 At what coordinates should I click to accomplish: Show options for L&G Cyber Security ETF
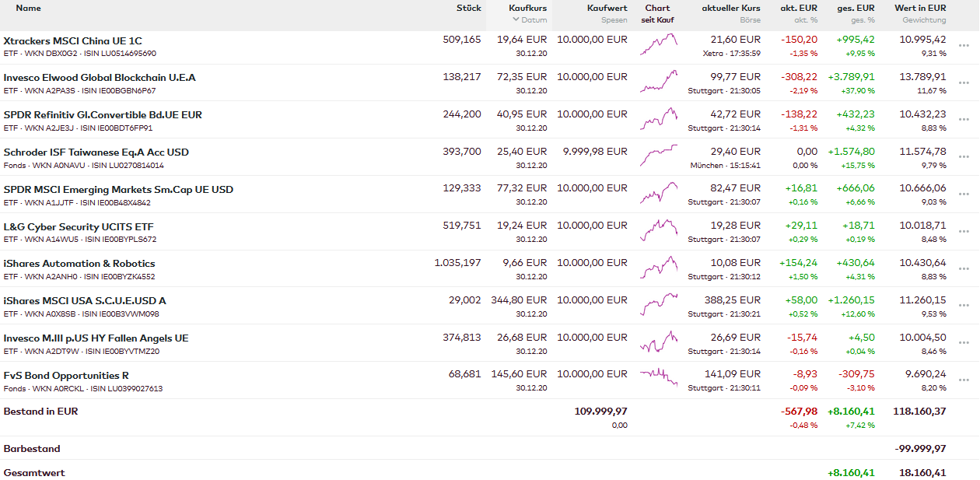pyautogui.click(x=964, y=232)
